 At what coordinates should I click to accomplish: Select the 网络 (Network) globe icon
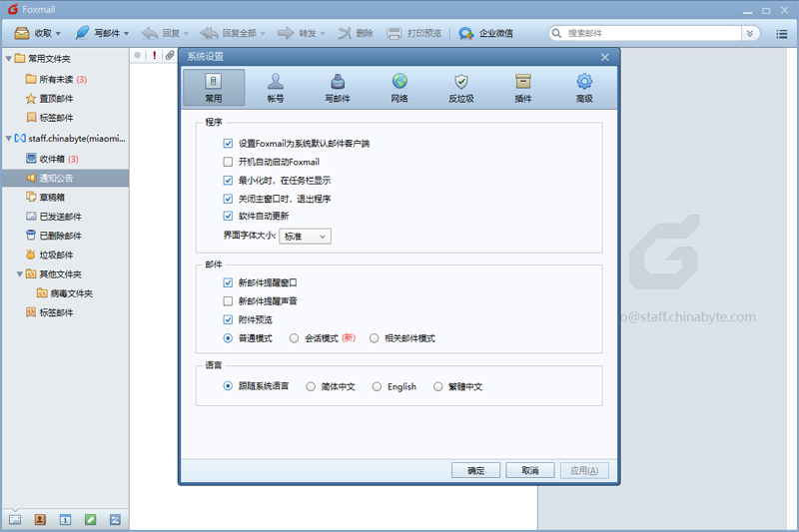(399, 83)
